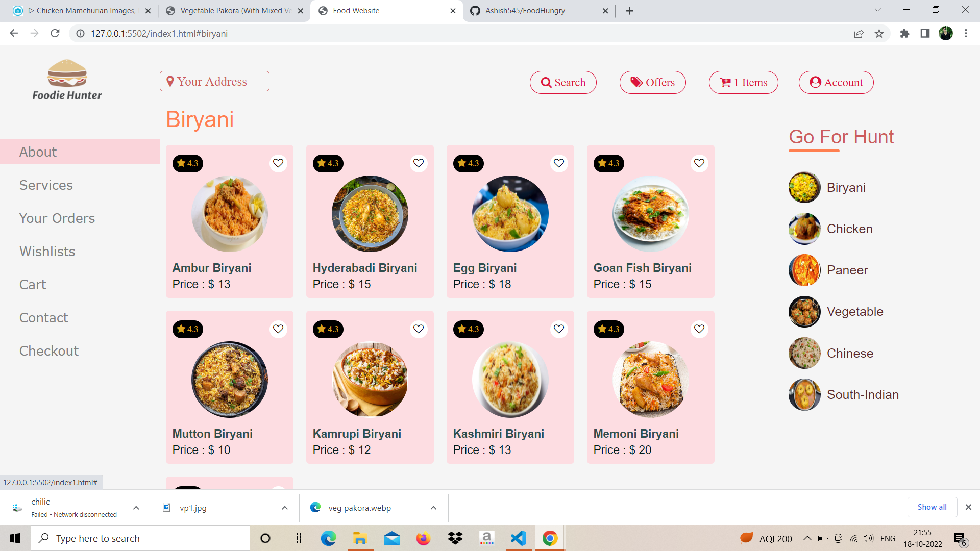Open the Account button
This screenshot has width=980, height=551.
[x=836, y=82]
